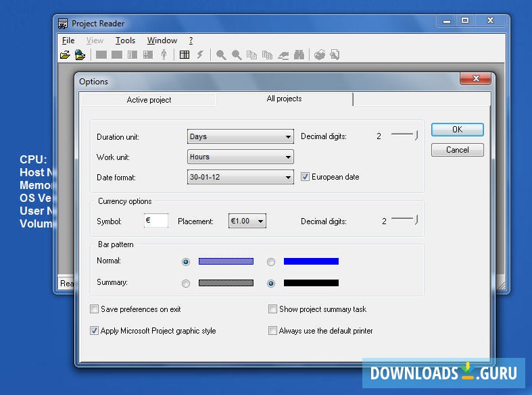
Task: Click the first magnifier zoom icon
Action: [221, 55]
